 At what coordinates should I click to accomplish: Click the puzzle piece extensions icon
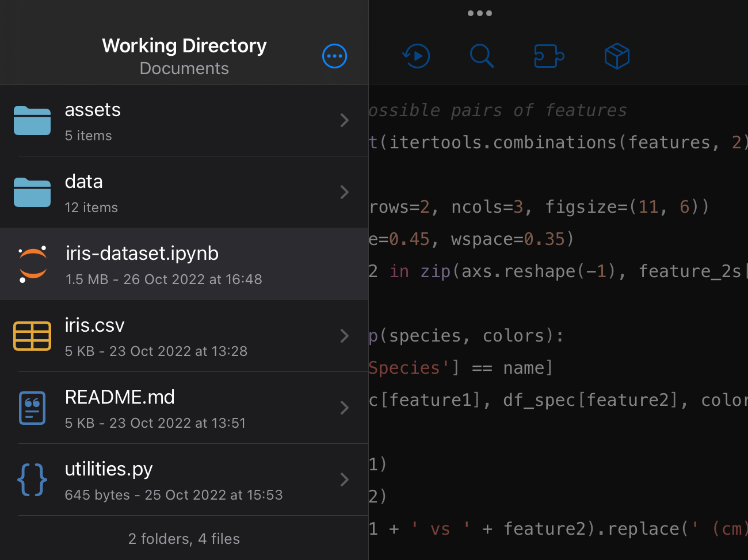tap(549, 56)
